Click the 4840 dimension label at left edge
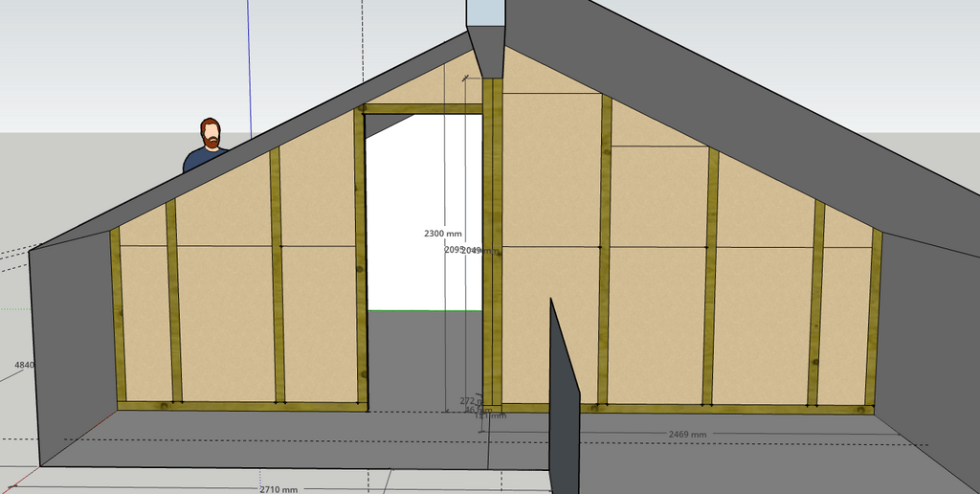The width and height of the screenshot is (980, 494). 24,366
